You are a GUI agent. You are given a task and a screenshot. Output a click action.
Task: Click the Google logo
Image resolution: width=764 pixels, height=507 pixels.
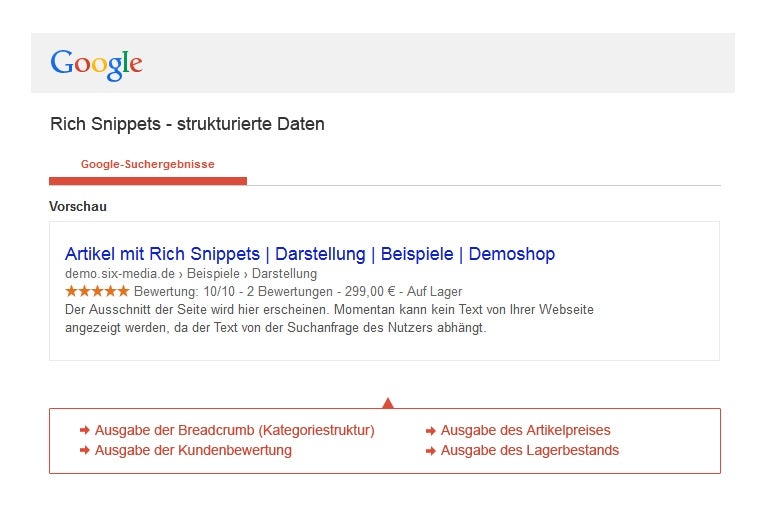point(96,64)
